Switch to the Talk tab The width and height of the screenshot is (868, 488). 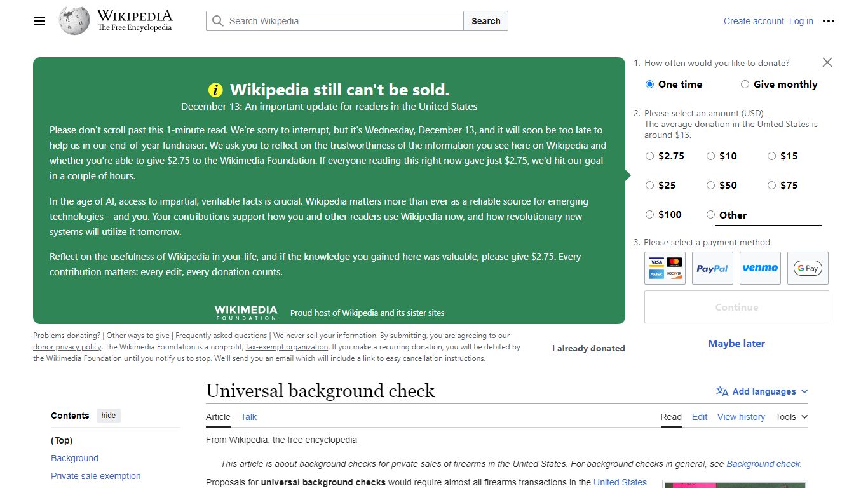248,417
